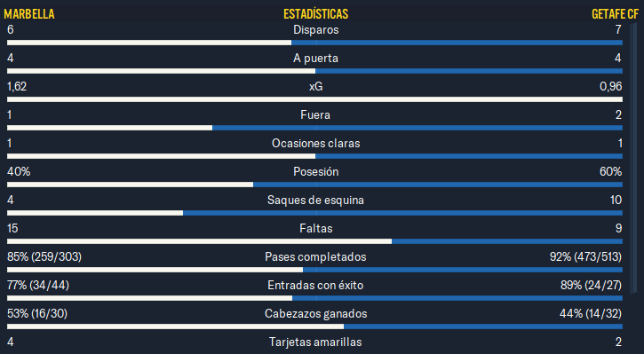Click the Posesión comparison bar

coord(315,185)
